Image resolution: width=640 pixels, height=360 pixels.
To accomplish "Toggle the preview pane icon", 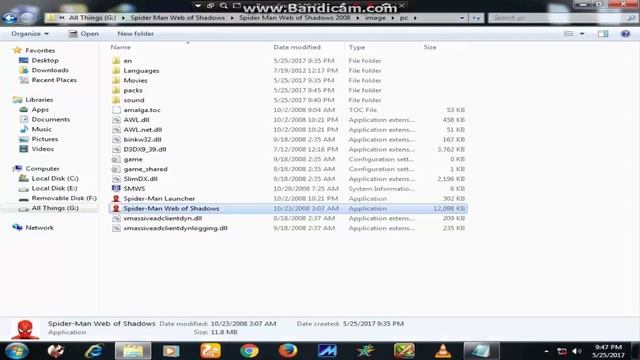I will [603, 34].
